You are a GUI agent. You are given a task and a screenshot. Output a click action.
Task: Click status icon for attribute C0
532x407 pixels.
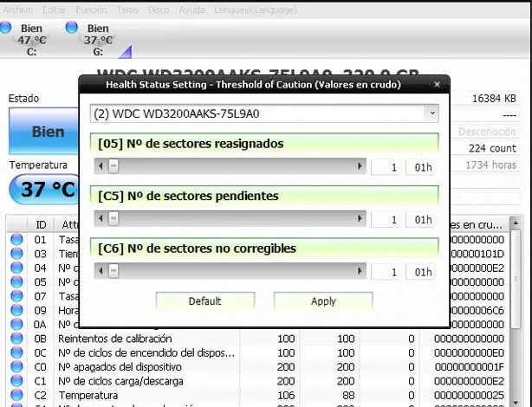pos(16,366)
